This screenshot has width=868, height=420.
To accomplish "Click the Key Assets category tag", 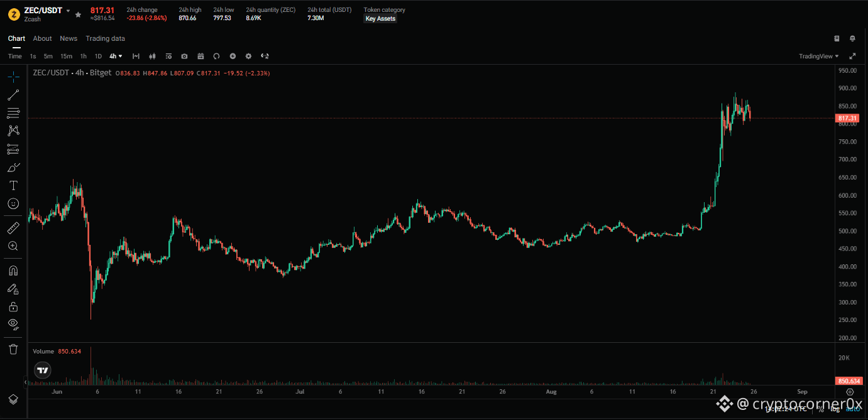I will [x=380, y=18].
